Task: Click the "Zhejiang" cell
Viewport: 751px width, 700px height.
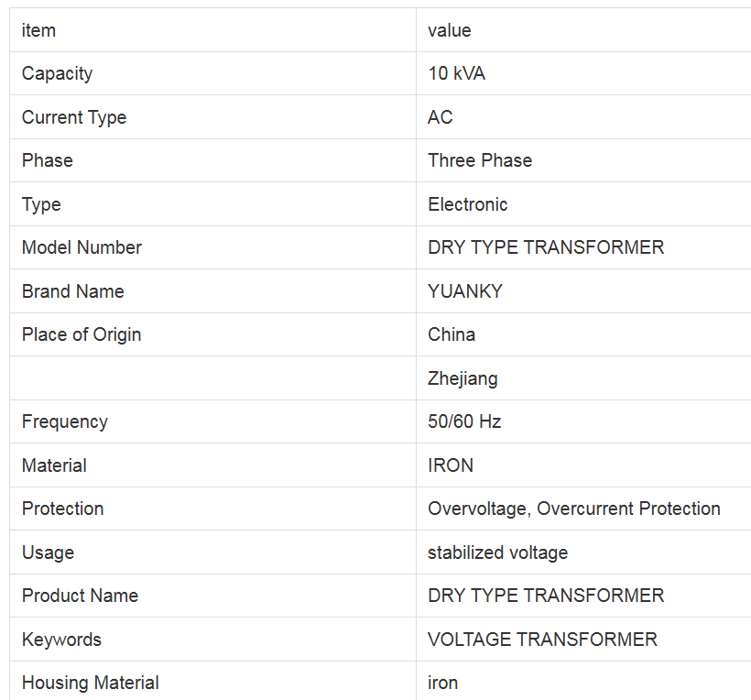Action: [x=463, y=378]
